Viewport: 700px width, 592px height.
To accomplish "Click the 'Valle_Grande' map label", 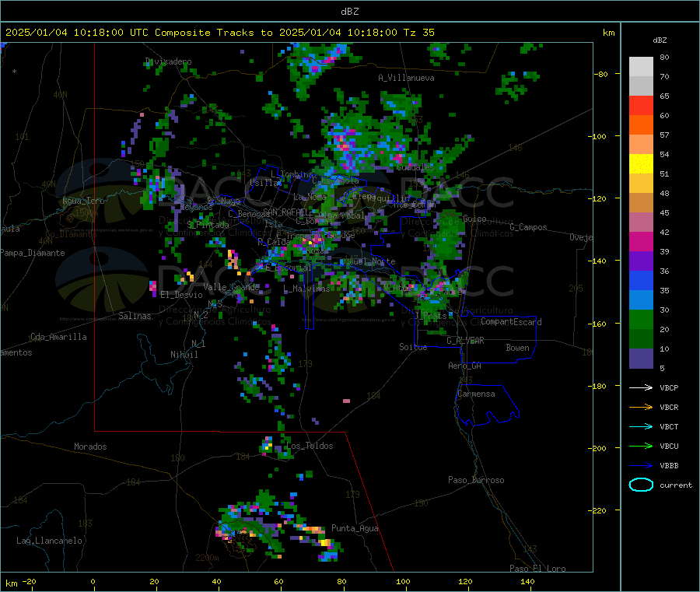I will tap(231, 287).
